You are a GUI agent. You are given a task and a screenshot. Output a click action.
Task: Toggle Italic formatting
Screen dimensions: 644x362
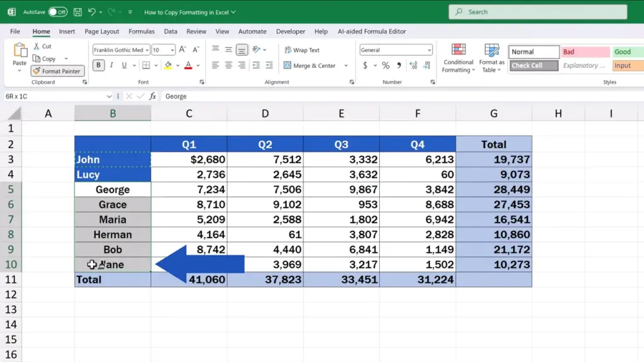(x=111, y=65)
